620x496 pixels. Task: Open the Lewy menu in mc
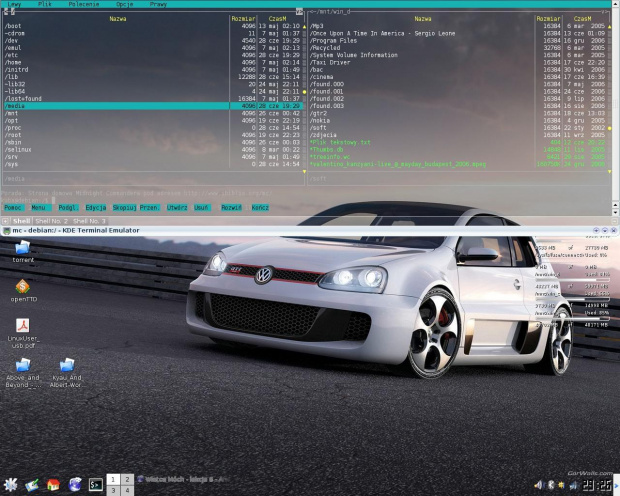coord(14,4)
